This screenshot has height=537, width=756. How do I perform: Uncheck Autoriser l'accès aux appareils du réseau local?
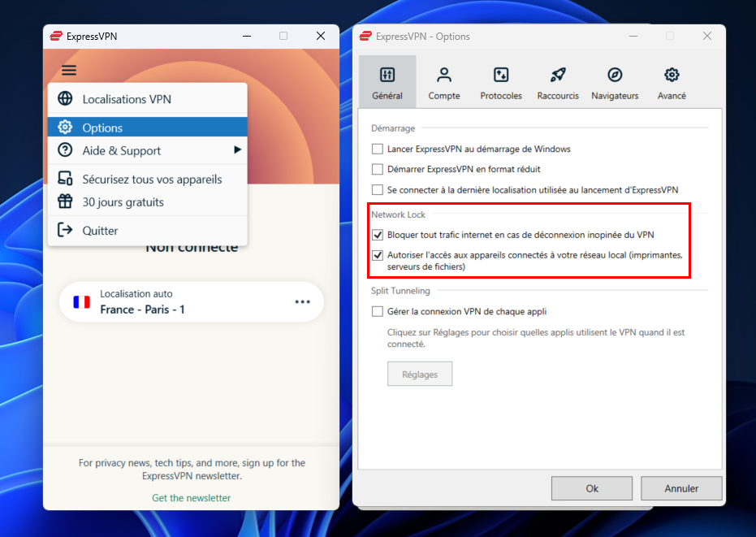[x=378, y=255]
